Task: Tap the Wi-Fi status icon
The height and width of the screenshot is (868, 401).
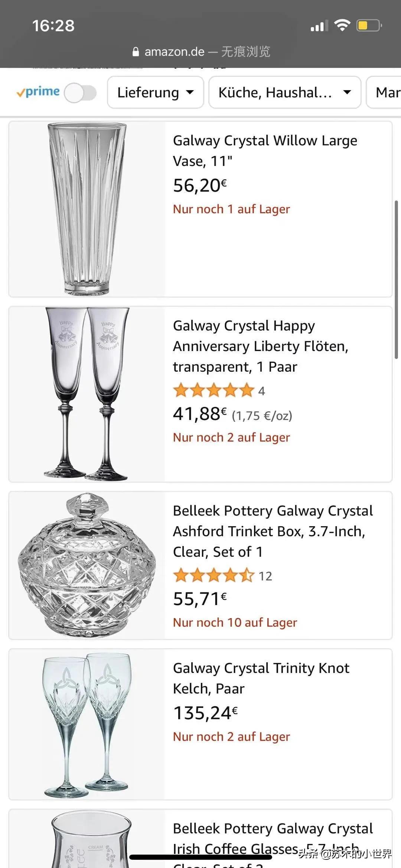Action: click(342, 25)
